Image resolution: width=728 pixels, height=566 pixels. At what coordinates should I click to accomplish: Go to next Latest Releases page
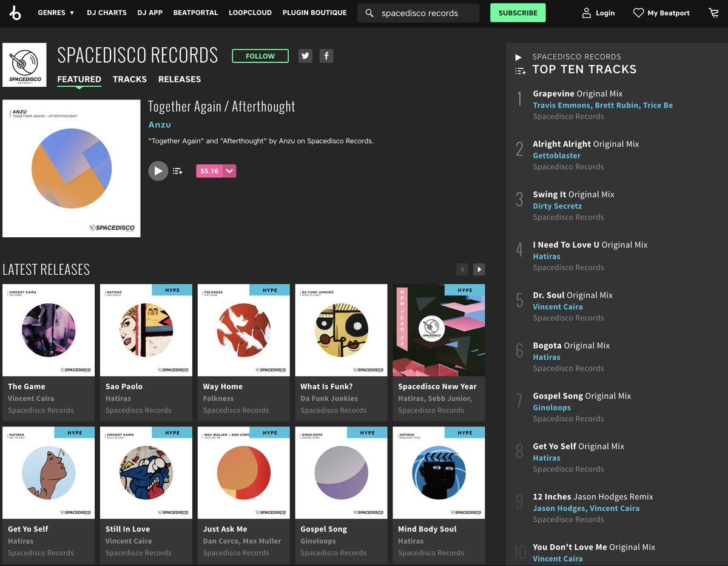click(479, 269)
